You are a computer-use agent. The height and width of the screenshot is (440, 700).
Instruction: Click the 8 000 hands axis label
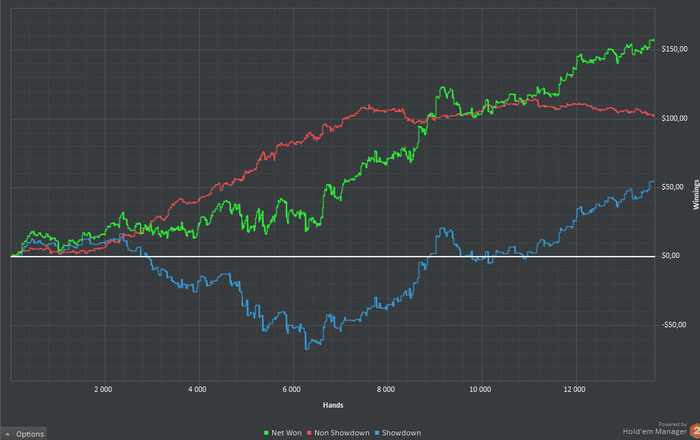(x=386, y=390)
